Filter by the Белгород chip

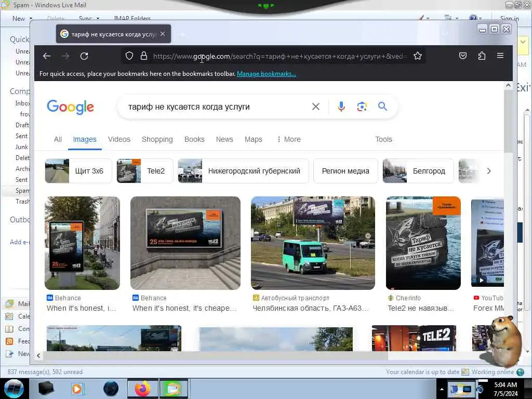point(418,171)
